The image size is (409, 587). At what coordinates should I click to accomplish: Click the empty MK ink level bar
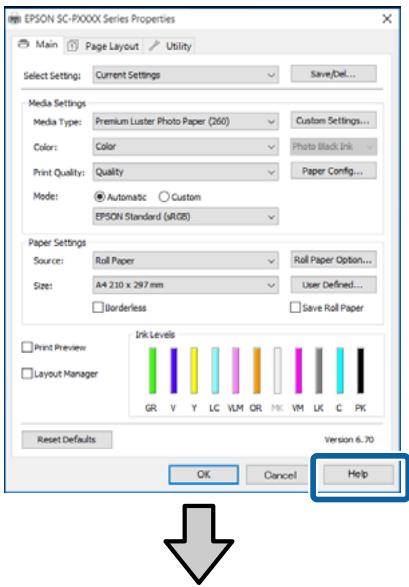tap(277, 371)
